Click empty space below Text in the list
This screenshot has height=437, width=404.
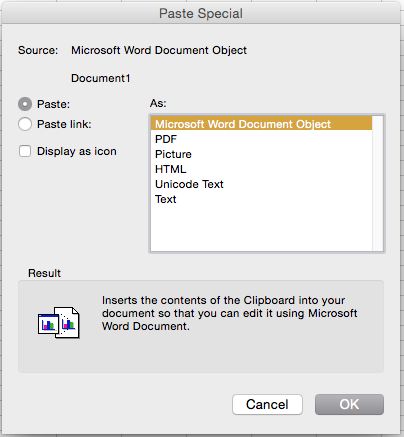coord(261,228)
